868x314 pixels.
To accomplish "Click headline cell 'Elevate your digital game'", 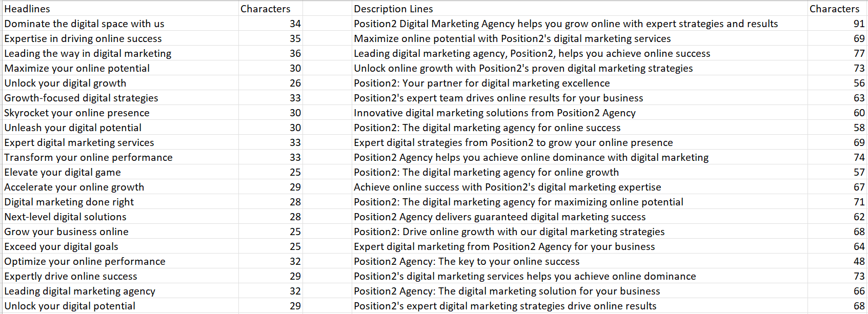I will pyautogui.click(x=120, y=172).
